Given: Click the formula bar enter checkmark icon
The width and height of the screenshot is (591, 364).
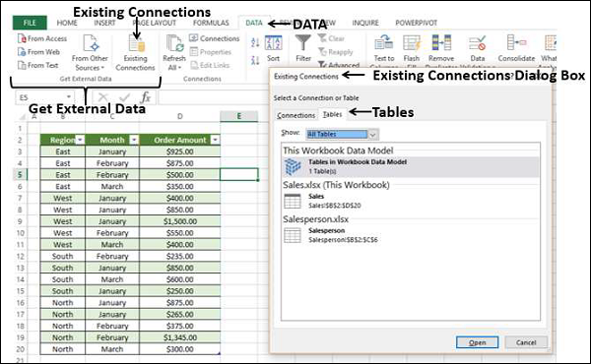Looking at the screenshot, I should pos(124,97).
